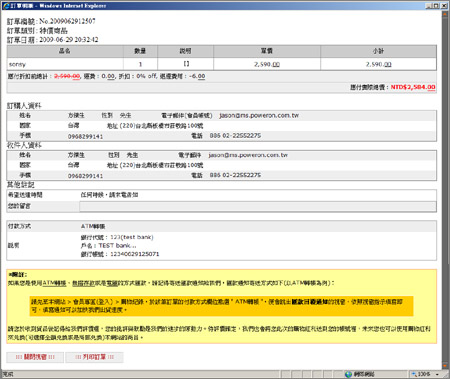450x379 pixels.
Task: Click the unit price cell 2,590.00
Action: point(267,64)
